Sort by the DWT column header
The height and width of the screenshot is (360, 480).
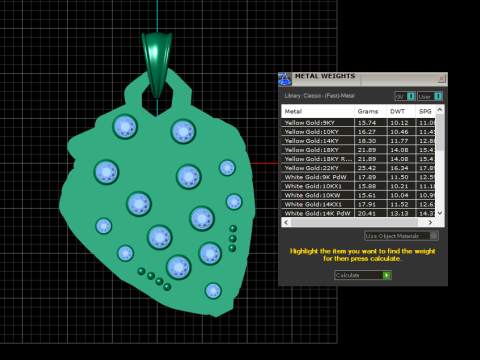tap(401, 111)
